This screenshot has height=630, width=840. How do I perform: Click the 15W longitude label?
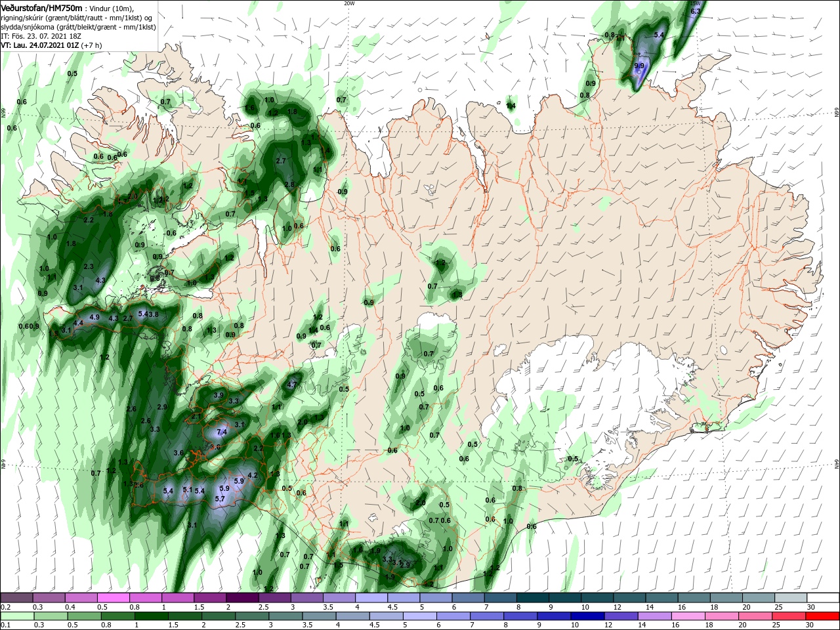(696, 3)
